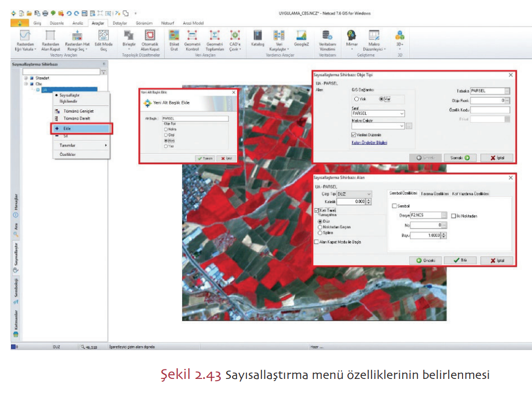
Task: Click the Kolon Öndeğer Bilgileri link
Action: click(x=369, y=143)
